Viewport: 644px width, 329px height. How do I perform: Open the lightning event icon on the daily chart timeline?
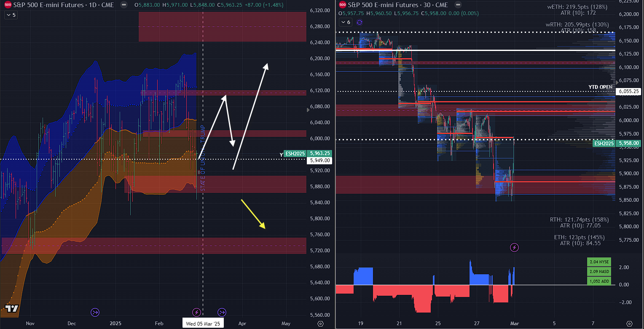click(x=196, y=312)
